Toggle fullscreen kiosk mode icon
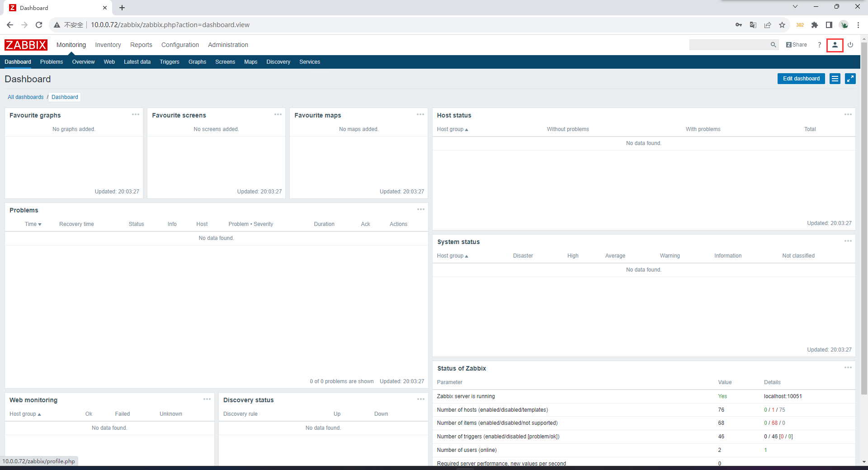This screenshot has height=470, width=868. click(x=850, y=79)
